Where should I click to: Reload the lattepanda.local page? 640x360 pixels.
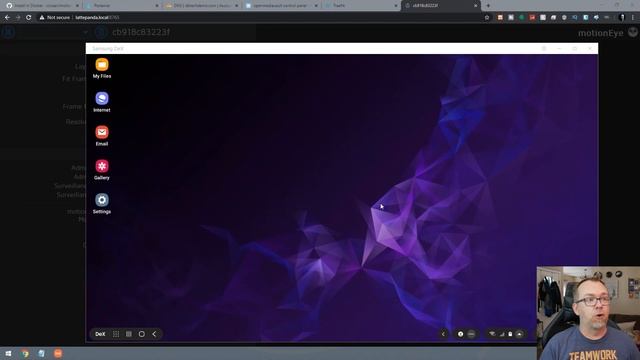(29, 18)
